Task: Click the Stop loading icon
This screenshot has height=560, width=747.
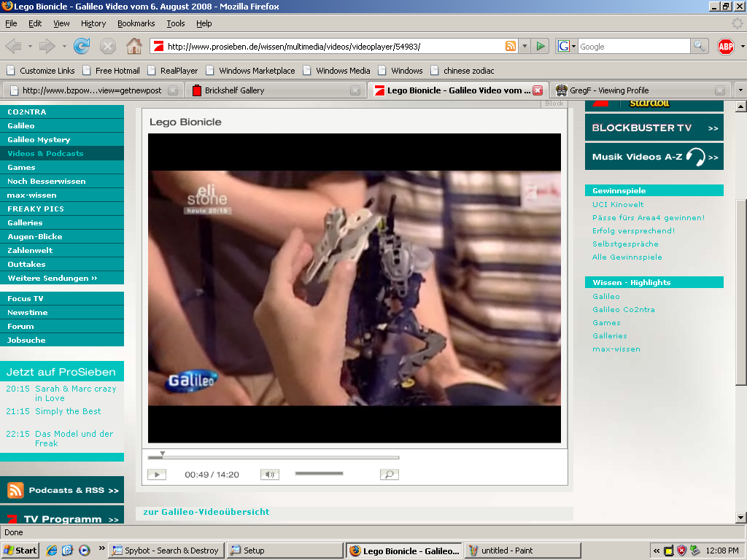Action: [108, 46]
